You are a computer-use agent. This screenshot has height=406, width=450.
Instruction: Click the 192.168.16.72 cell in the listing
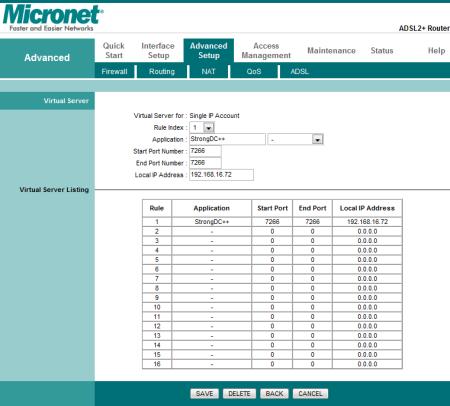coord(367,222)
